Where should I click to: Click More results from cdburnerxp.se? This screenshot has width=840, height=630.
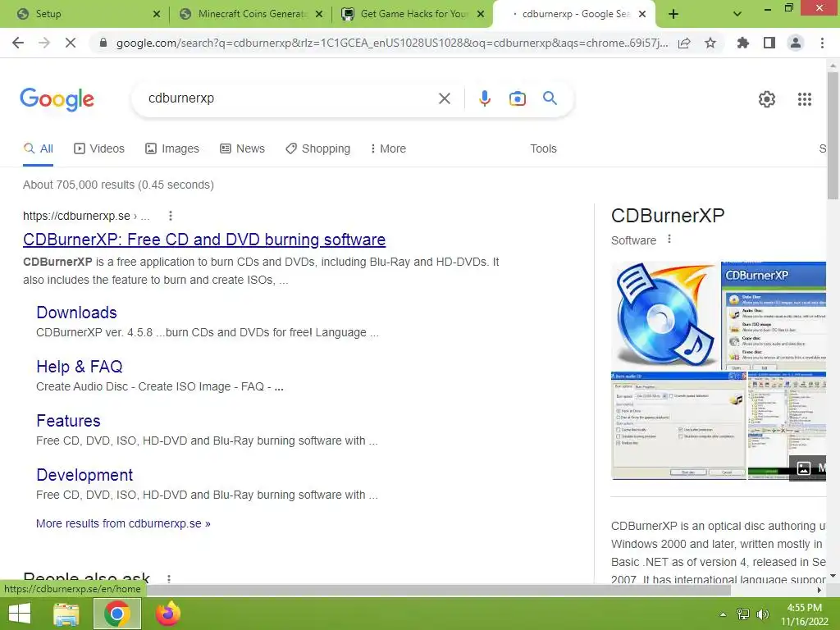point(123,523)
